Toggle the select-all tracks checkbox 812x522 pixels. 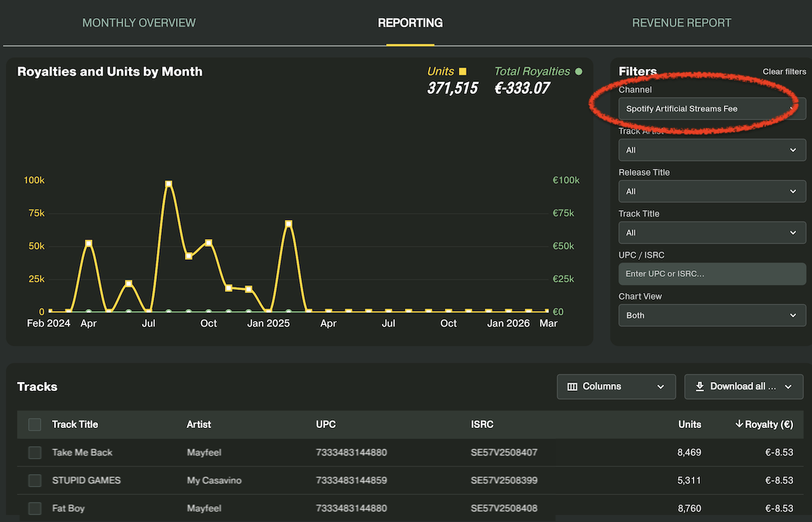(34, 425)
